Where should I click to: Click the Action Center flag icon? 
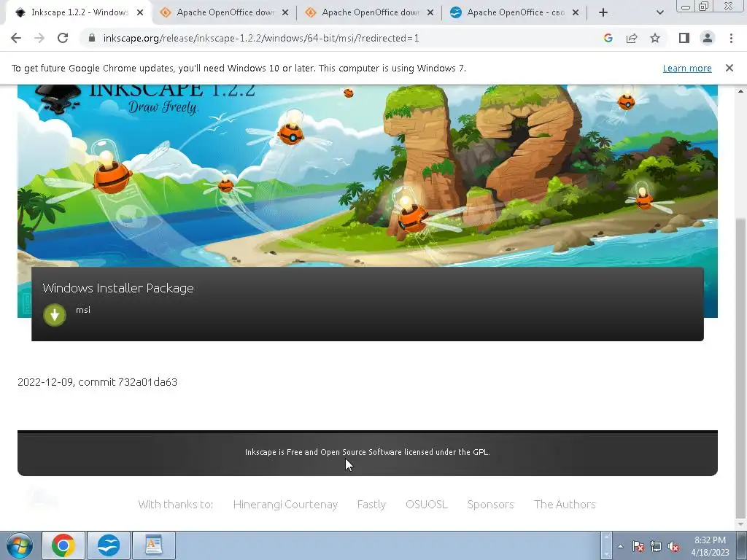click(638, 546)
